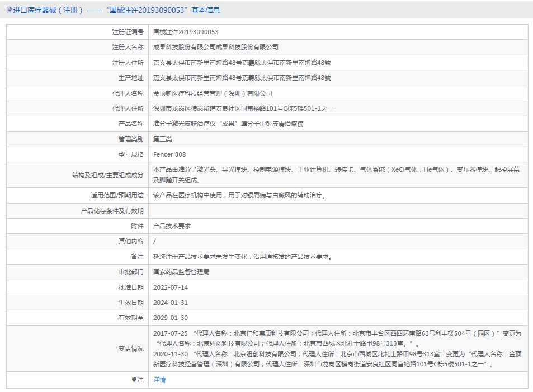The height and width of the screenshot is (392, 533).
Task: Select registration number value 国械注许20193090053 in table
Action: pos(186,32)
